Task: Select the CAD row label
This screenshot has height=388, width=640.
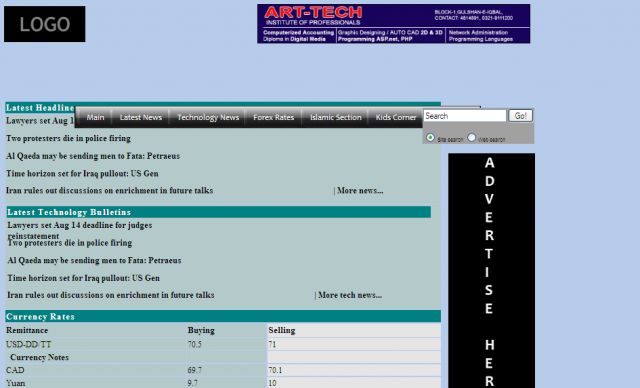Action: (15, 370)
